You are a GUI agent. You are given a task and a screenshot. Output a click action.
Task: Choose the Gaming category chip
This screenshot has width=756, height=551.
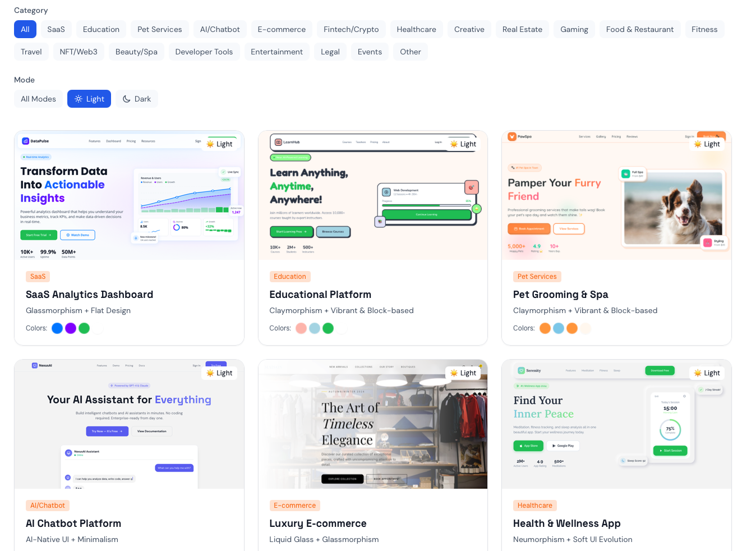pyautogui.click(x=574, y=29)
